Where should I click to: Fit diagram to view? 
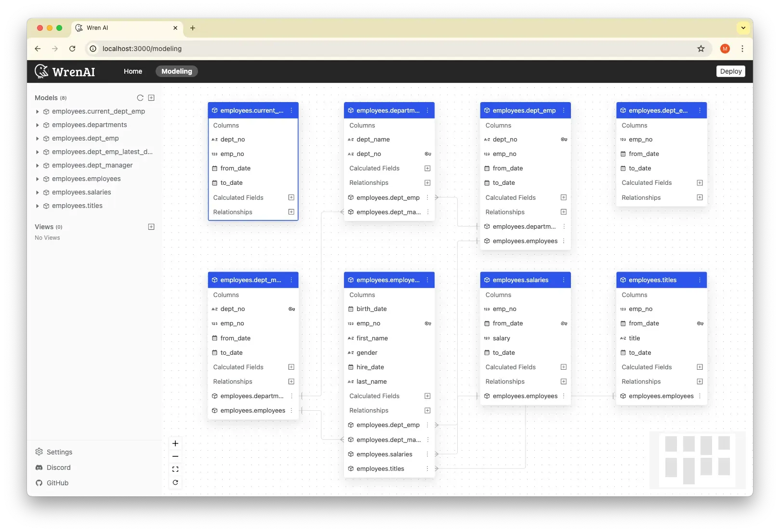[175, 469]
